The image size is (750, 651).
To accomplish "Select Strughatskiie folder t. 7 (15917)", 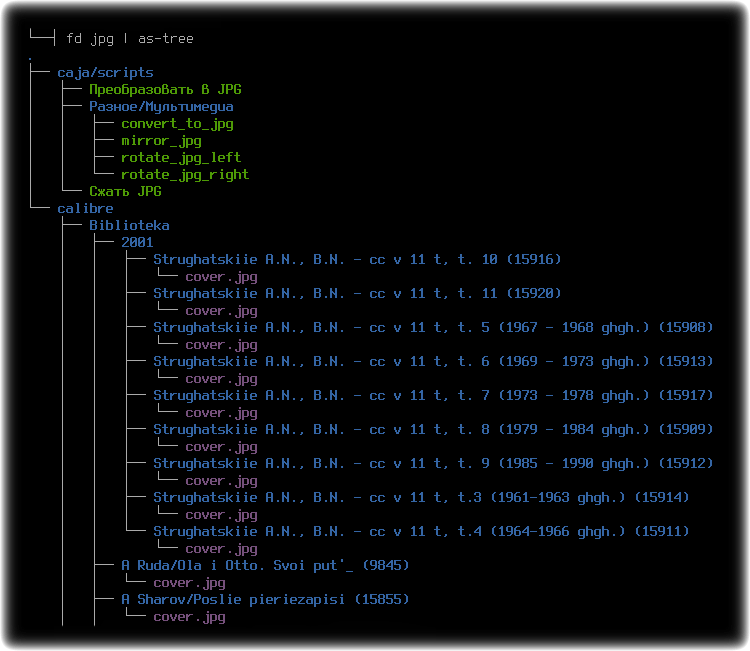I will point(433,396).
